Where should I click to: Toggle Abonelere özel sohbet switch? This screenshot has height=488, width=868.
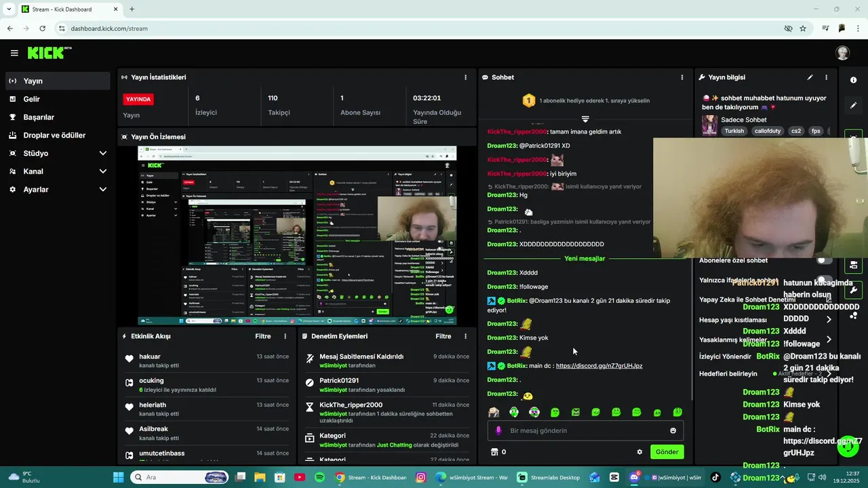[x=825, y=260]
